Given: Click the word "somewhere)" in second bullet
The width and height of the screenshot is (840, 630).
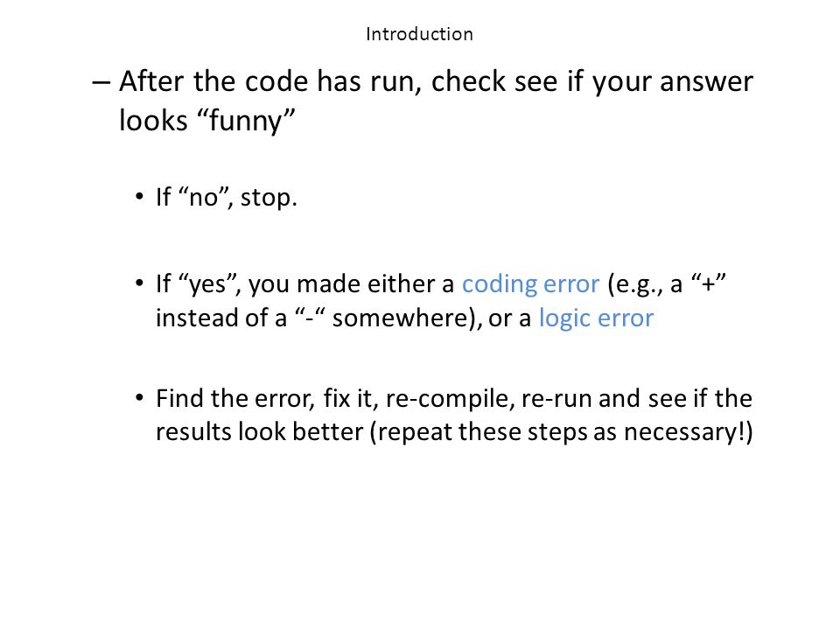Looking at the screenshot, I should tap(407, 318).
